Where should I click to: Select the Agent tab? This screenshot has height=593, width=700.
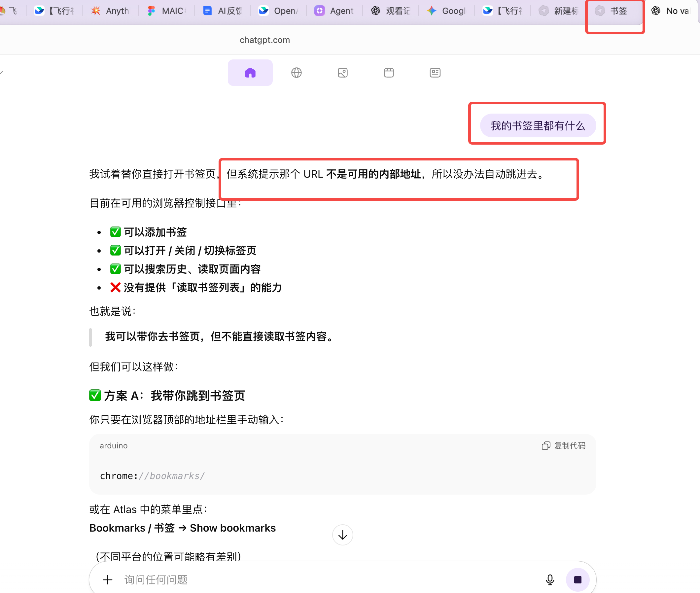click(334, 11)
